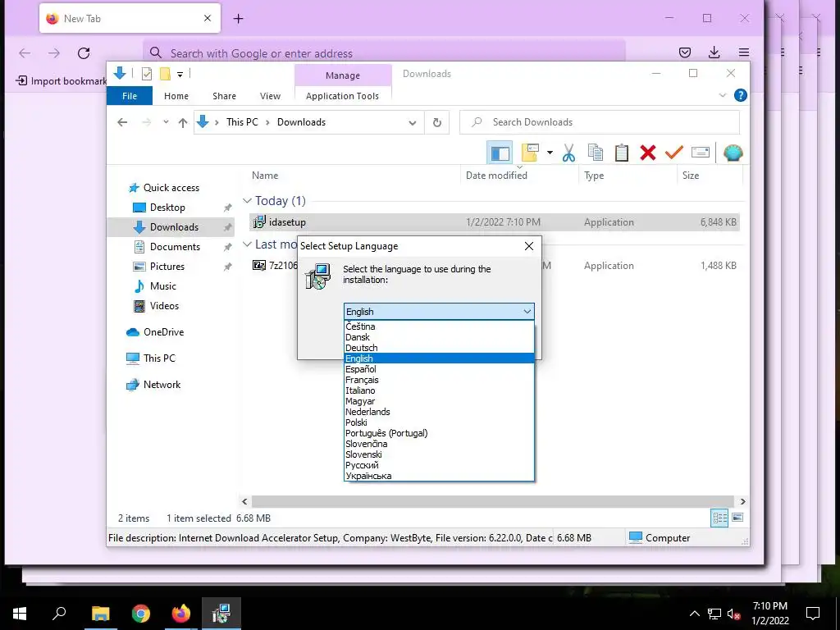The width and height of the screenshot is (840, 630).
Task: Open the Application Tools tab
Action: 342,96
